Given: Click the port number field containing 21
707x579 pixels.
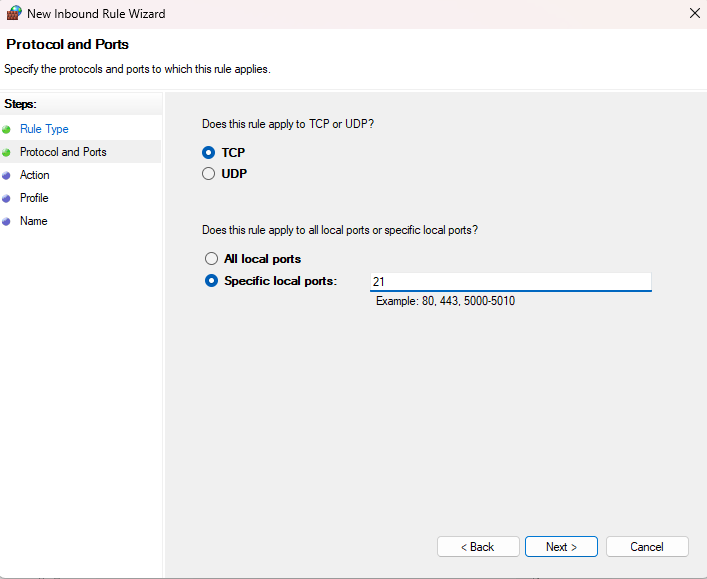Looking at the screenshot, I should pos(510,282).
